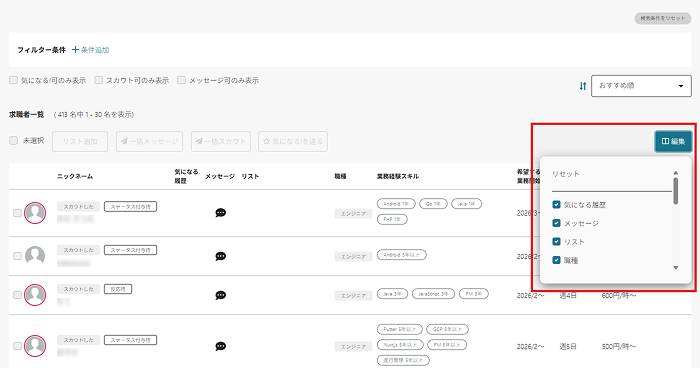
Task: Click the メッセージ column header
Action: [220, 176]
